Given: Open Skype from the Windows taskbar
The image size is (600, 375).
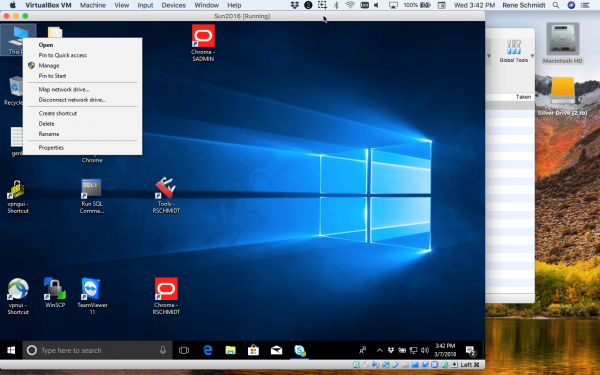Looking at the screenshot, I should (300, 350).
